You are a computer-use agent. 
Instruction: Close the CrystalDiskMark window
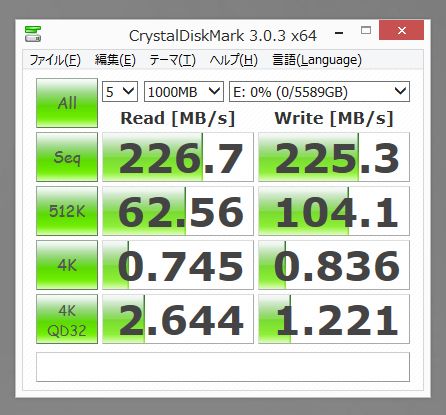(402, 30)
